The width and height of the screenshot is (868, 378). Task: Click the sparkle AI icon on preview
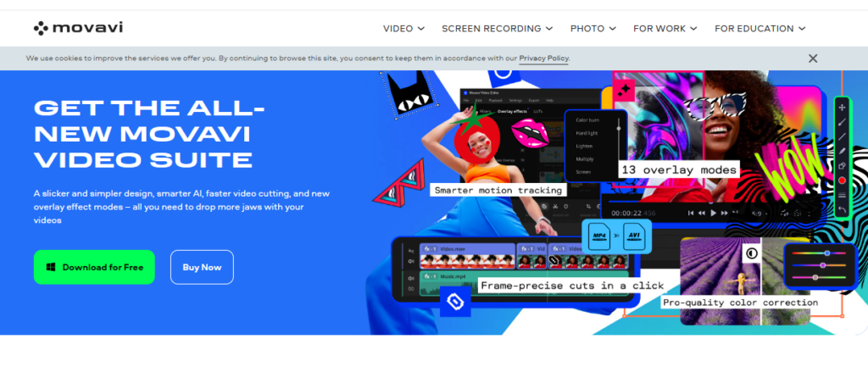pos(626,88)
